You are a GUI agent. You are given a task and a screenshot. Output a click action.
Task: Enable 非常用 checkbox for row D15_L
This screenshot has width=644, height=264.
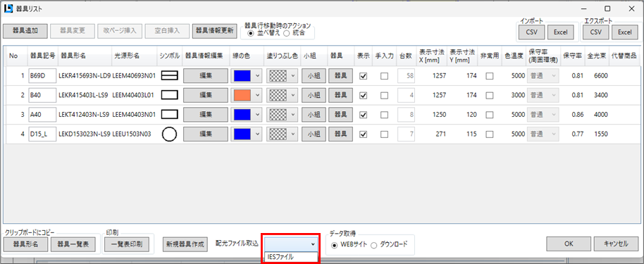pyautogui.click(x=490, y=134)
